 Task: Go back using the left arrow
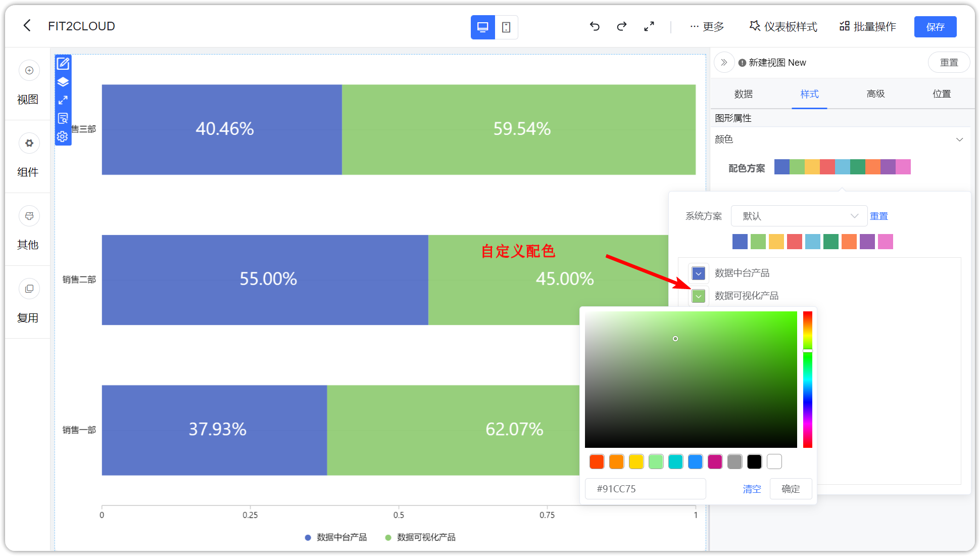tap(27, 26)
